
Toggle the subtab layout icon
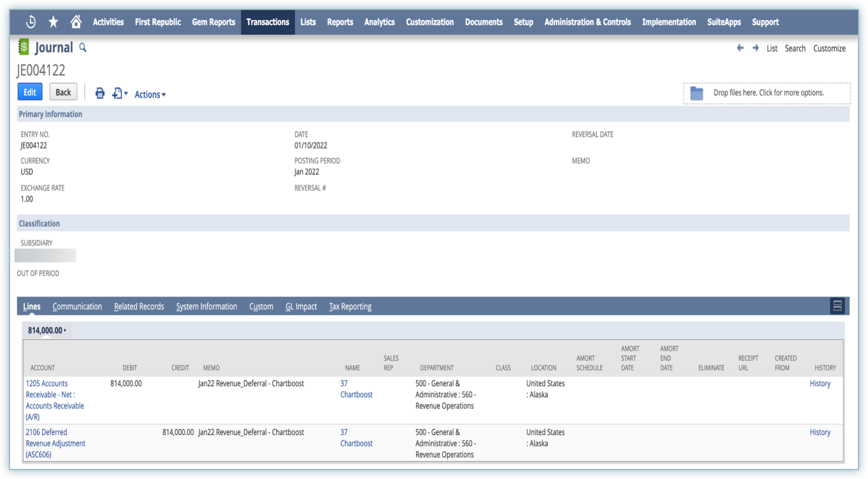click(837, 306)
